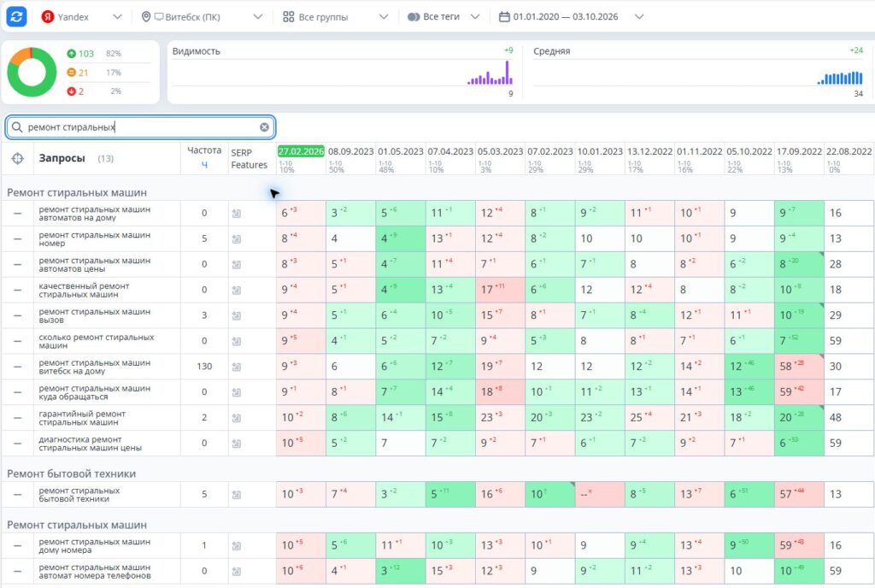The height and width of the screenshot is (588, 875).
Task: Select the 08.09.2023 date column header
Action: coord(350,151)
